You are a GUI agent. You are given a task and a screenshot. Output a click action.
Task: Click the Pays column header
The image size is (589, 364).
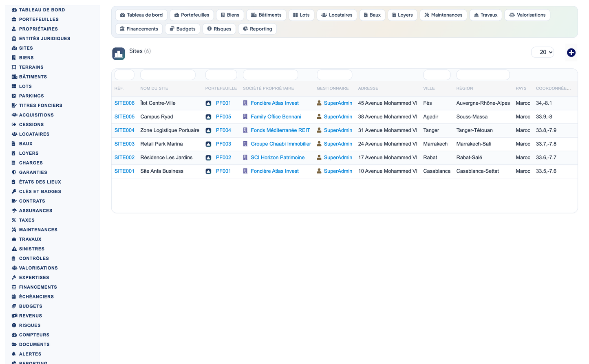pyautogui.click(x=521, y=88)
